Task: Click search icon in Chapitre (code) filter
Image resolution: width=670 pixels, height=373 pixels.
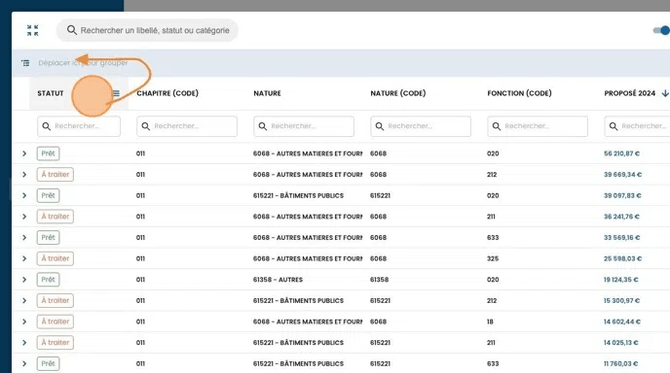Action: click(x=146, y=126)
